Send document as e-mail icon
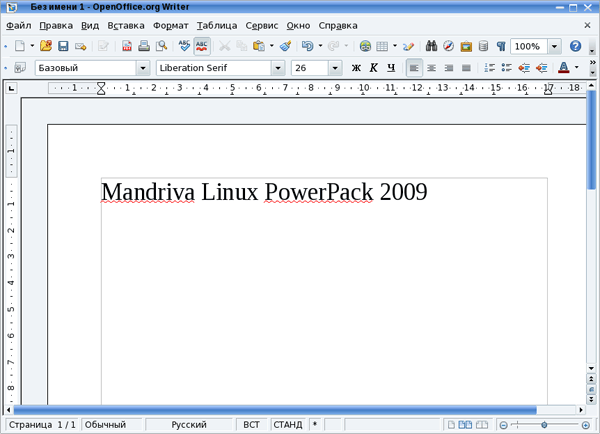The width and height of the screenshot is (600, 434). (80, 46)
